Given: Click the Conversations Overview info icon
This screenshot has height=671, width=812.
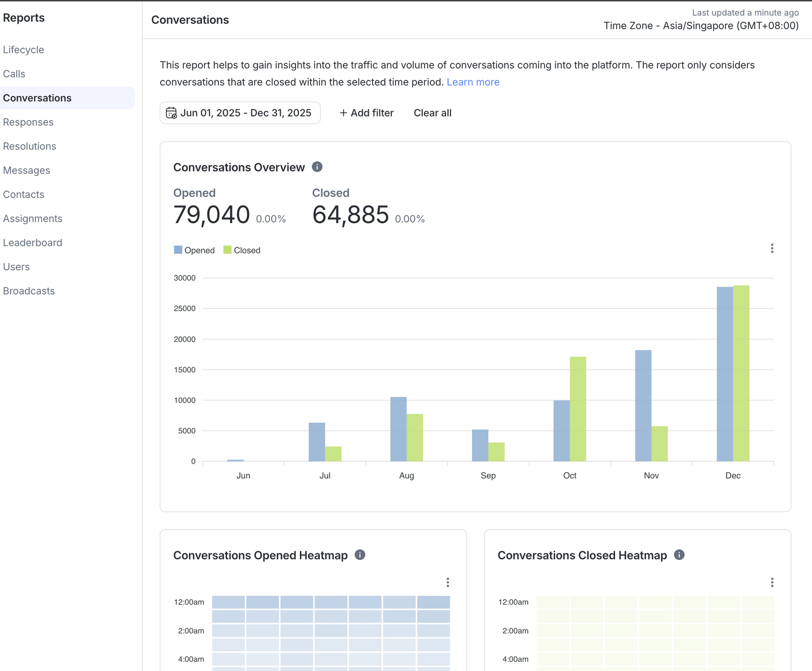Looking at the screenshot, I should point(317,167).
